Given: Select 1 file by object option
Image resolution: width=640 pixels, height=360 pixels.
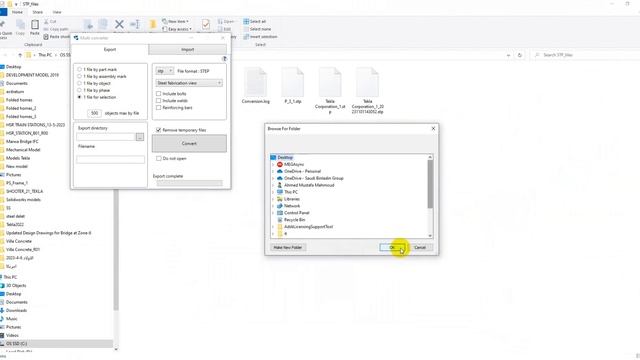Looking at the screenshot, I should click(x=80, y=83).
